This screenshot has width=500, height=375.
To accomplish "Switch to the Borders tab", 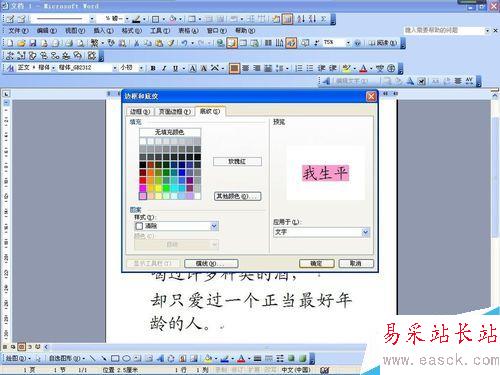I will pyautogui.click(x=140, y=112).
